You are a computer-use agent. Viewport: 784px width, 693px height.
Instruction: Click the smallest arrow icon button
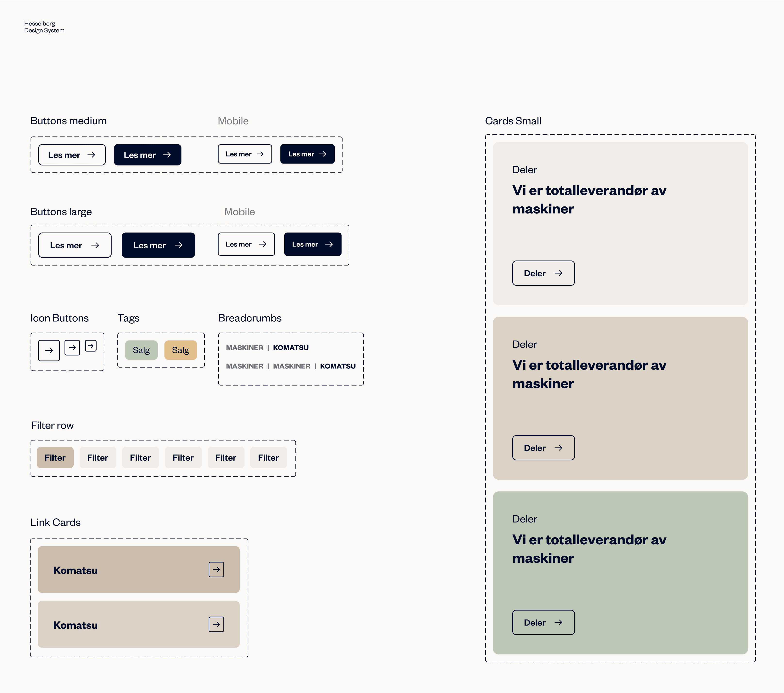(x=90, y=346)
